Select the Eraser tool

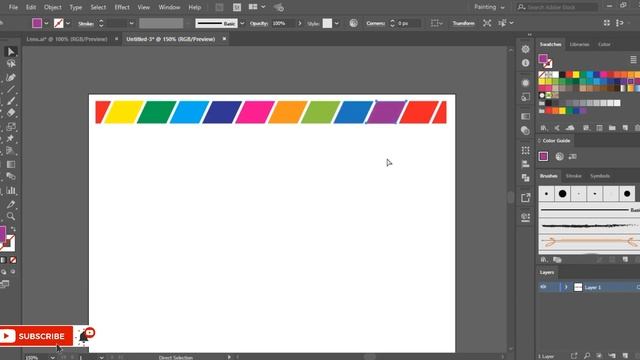[11, 113]
